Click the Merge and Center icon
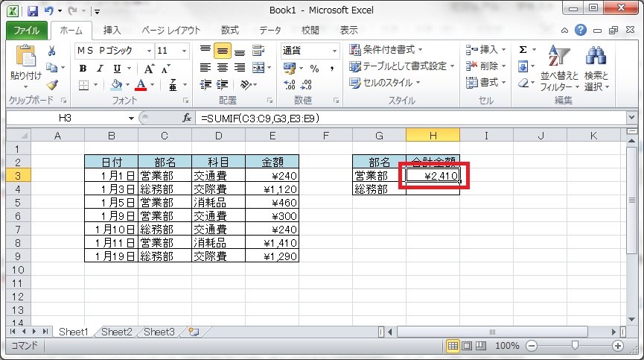 258,67
